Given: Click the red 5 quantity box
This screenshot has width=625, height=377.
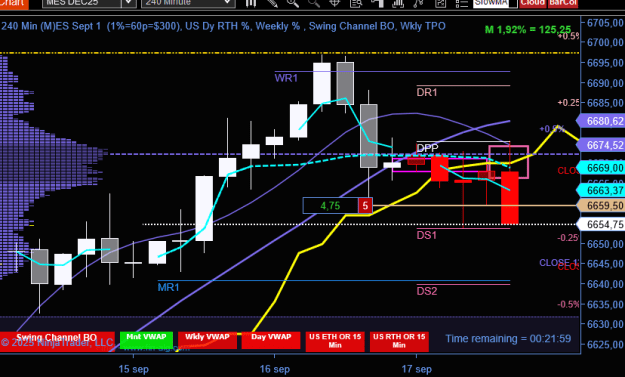Looking at the screenshot, I should (x=365, y=206).
